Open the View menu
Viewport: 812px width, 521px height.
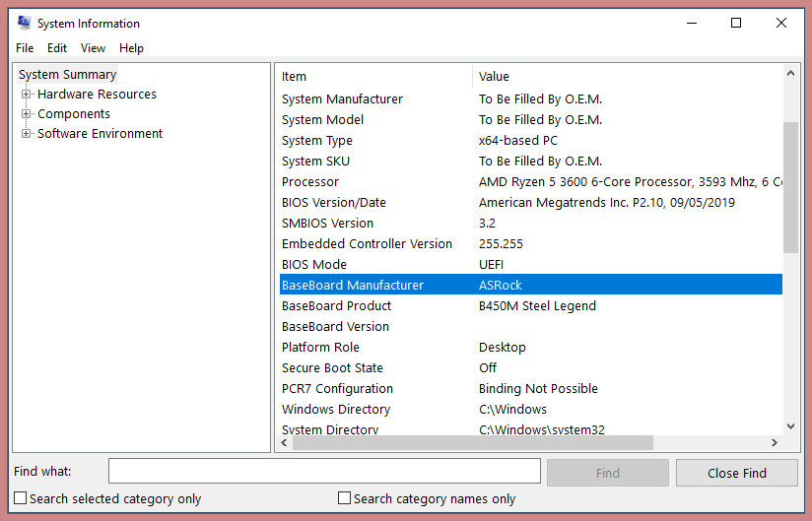[93, 48]
